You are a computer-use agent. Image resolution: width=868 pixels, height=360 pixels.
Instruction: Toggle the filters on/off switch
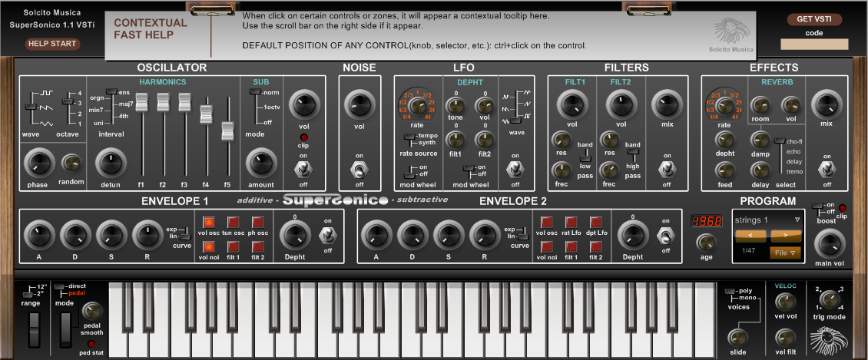click(667, 169)
